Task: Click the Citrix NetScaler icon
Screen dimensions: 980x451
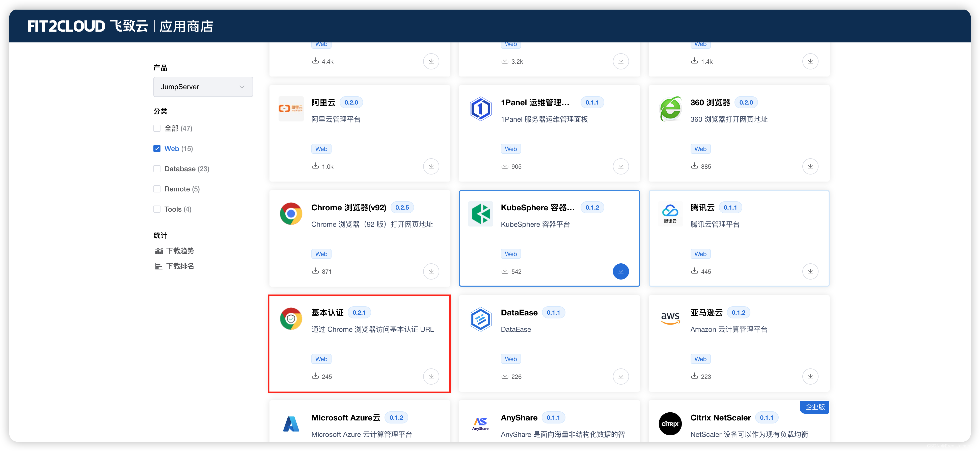Action: pyautogui.click(x=670, y=423)
